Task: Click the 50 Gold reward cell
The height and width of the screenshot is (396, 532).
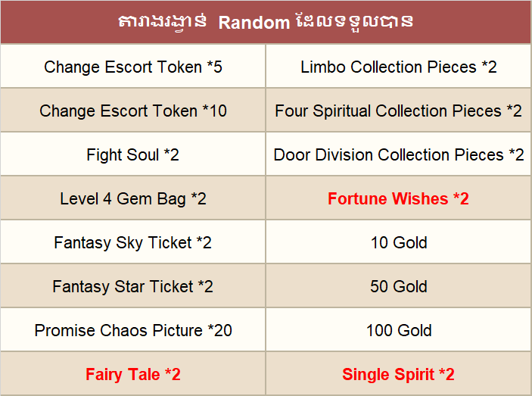Action: click(398, 286)
